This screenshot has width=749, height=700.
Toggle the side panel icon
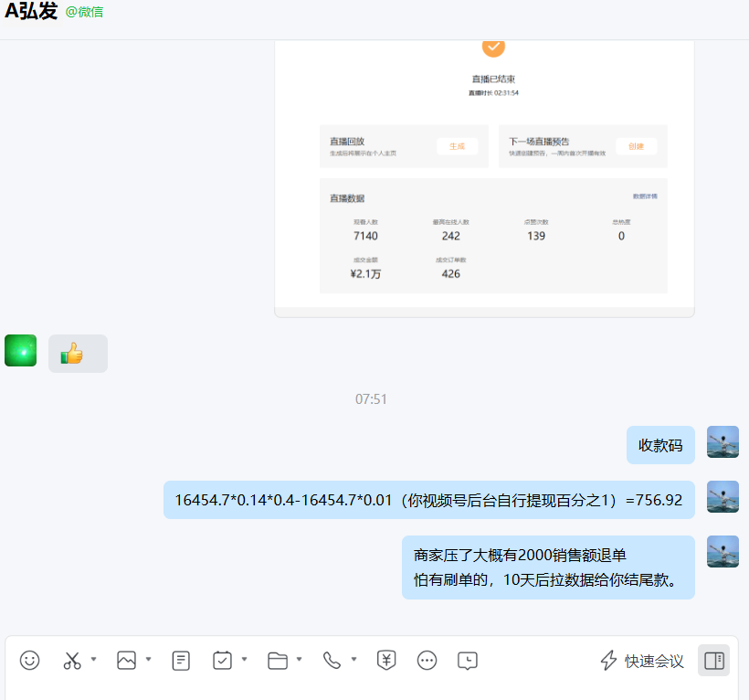click(714, 661)
